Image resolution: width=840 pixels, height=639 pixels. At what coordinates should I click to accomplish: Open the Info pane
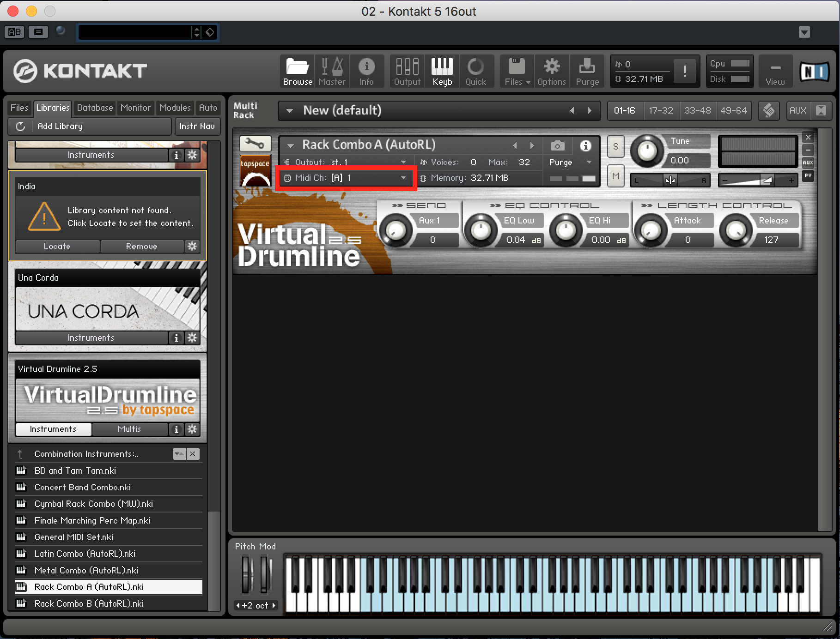pyautogui.click(x=366, y=71)
